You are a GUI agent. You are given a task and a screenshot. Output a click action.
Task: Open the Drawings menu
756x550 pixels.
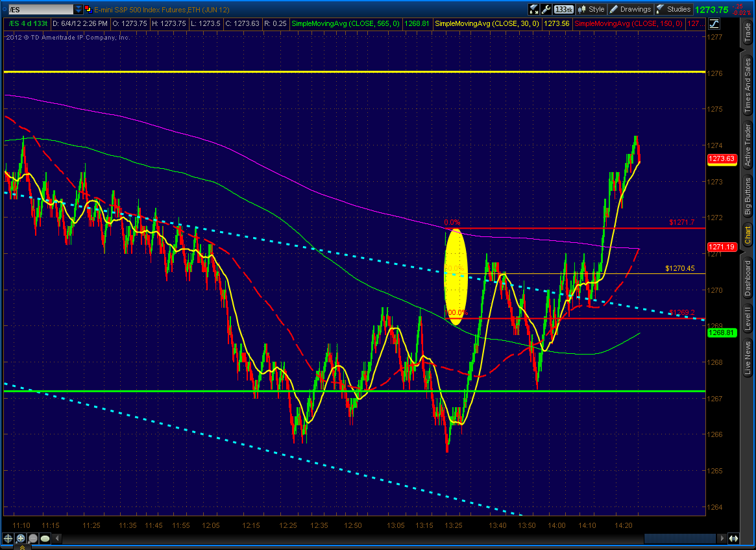click(x=630, y=9)
